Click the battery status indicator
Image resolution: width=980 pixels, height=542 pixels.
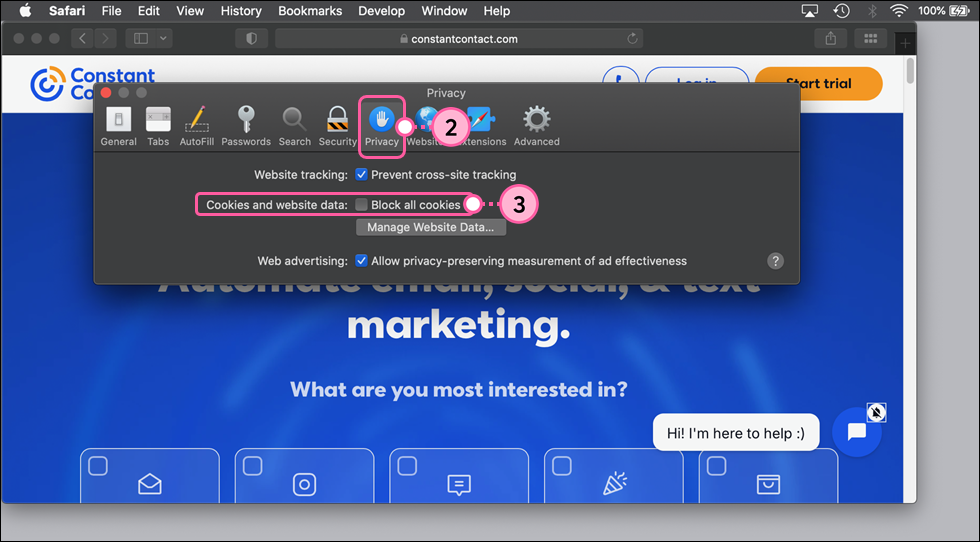[943, 11]
